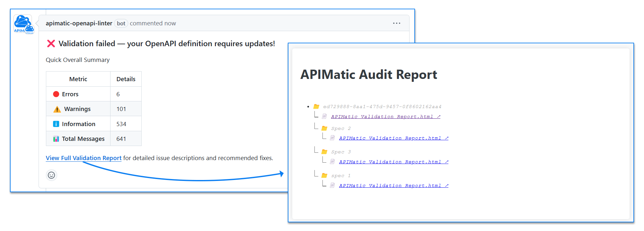Click the Spec 2 folder icon

(x=324, y=128)
